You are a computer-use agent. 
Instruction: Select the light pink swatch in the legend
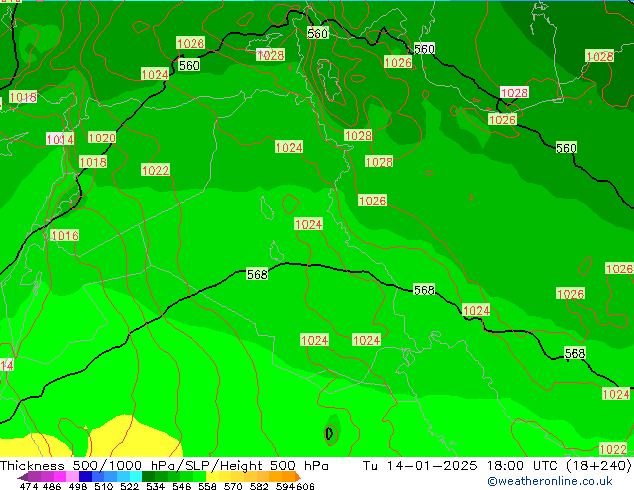point(72,476)
